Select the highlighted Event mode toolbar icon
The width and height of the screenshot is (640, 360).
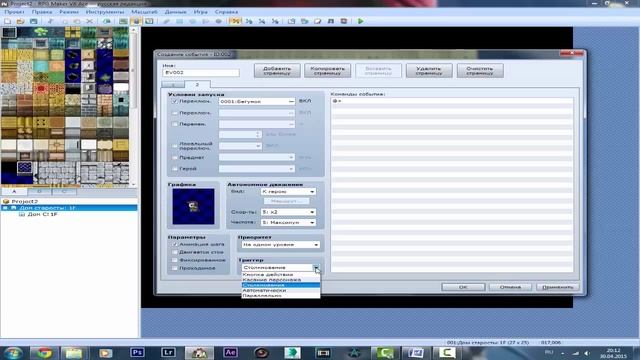click(x=136, y=21)
